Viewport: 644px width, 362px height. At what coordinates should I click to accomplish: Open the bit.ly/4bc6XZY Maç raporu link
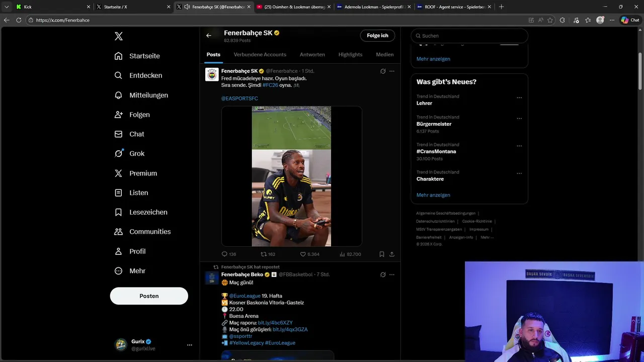(x=275, y=323)
